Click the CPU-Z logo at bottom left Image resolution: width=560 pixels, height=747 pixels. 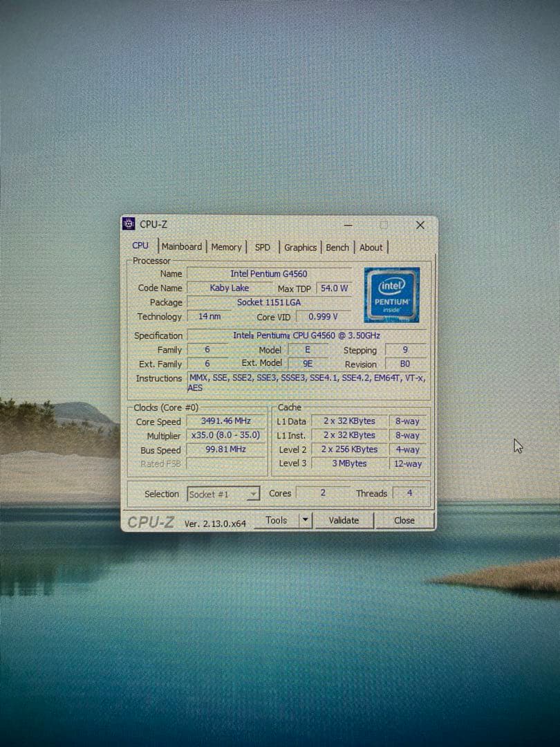(153, 520)
